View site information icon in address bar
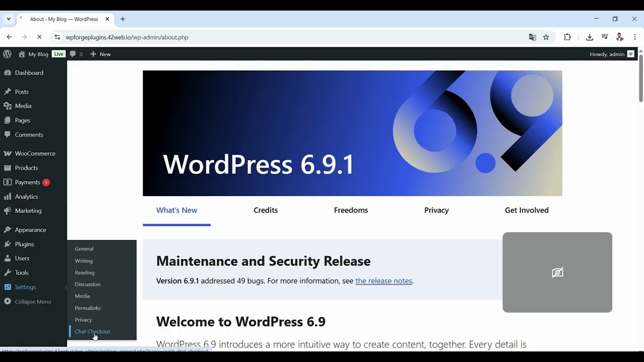 coord(57,37)
